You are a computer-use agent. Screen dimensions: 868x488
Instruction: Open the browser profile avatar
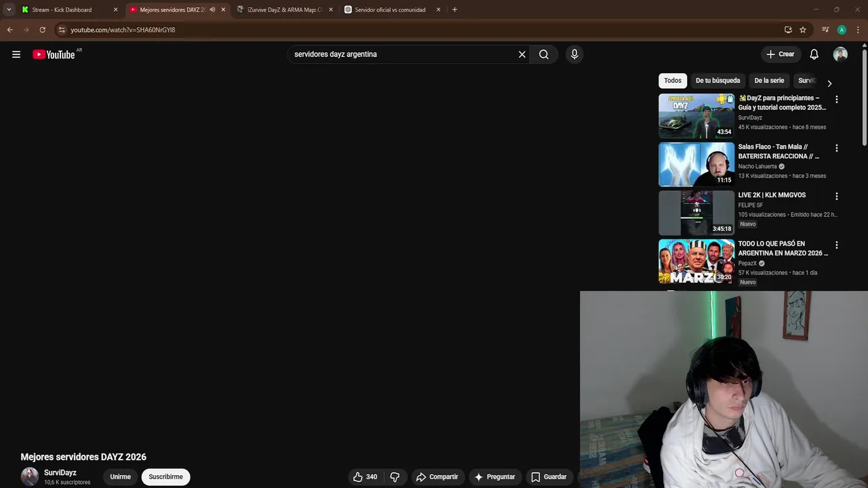[842, 30]
